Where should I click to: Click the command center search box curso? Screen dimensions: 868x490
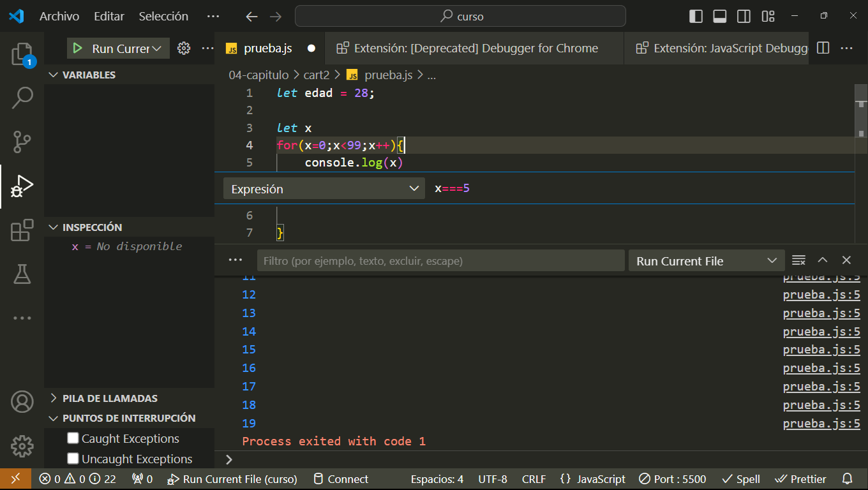[x=460, y=17]
